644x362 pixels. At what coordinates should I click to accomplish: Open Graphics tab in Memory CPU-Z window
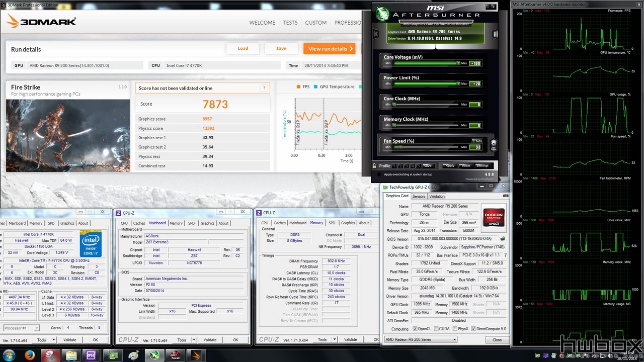coord(348,223)
